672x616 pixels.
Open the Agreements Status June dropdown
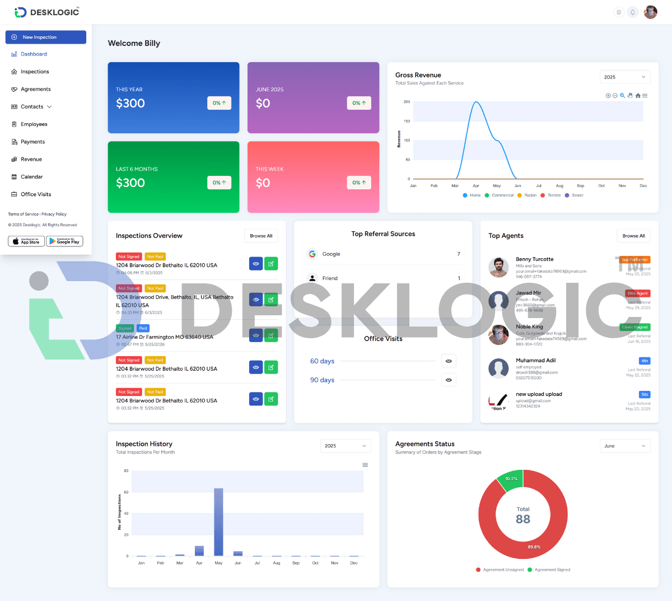624,446
